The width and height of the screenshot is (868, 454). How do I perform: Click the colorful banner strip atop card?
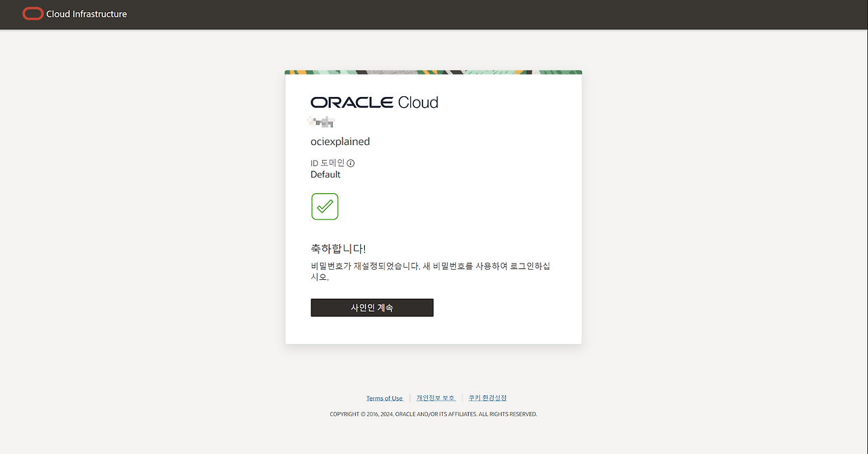(433, 72)
